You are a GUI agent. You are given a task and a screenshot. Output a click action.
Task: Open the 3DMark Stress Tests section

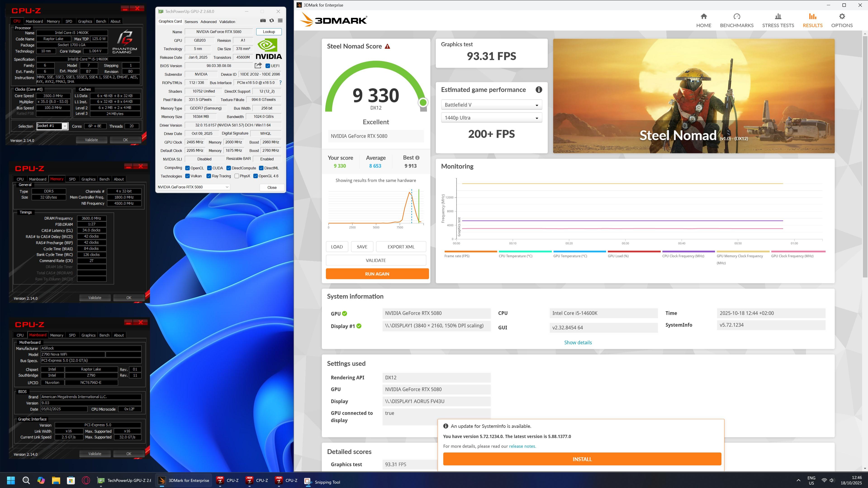coord(778,20)
